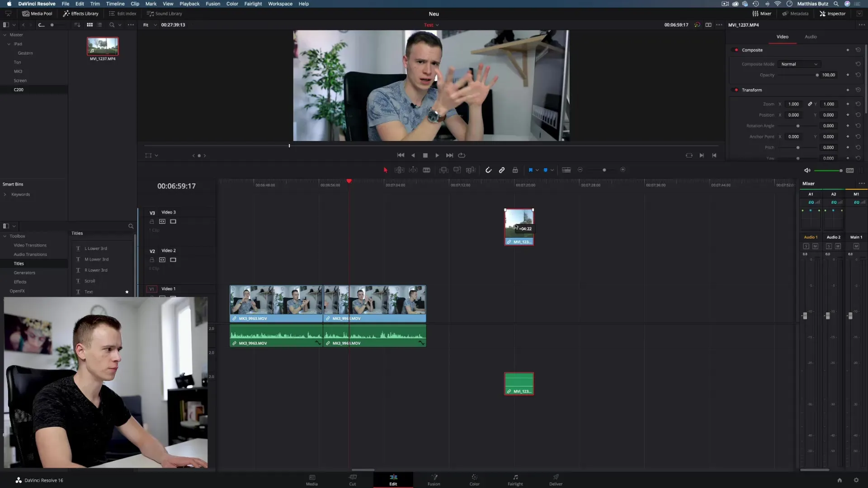Open macOS Spotlight search
The image size is (868, 488).
pos(836,4)
